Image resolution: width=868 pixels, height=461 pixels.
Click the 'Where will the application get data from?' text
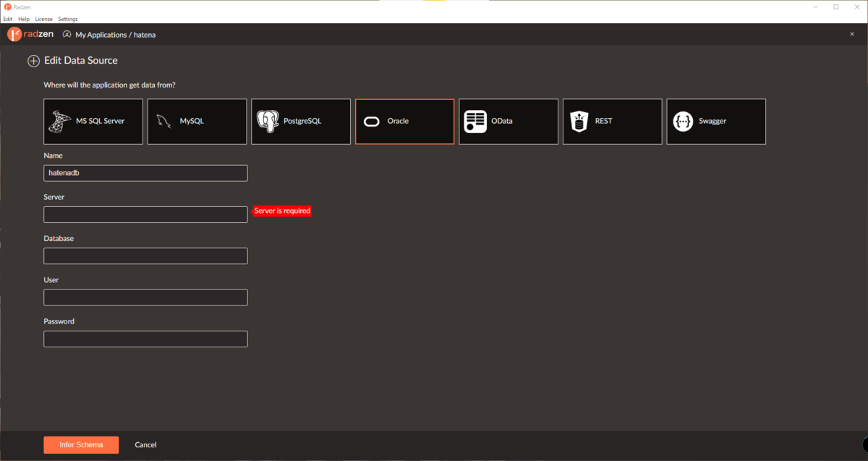pos(109,85)
